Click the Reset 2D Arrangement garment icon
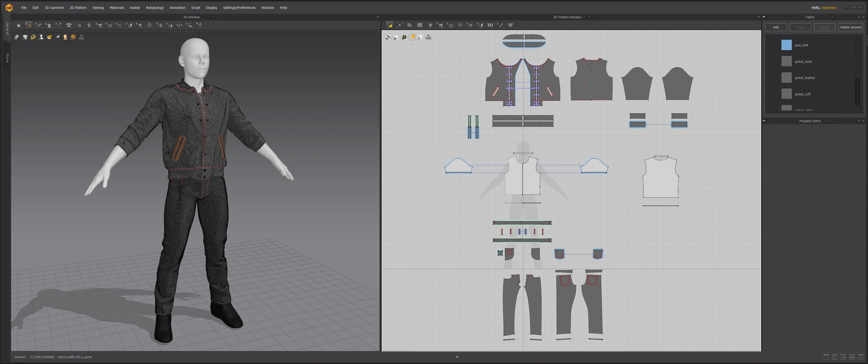The width and height of the screenshot is (868, 364). pos(69,25)
